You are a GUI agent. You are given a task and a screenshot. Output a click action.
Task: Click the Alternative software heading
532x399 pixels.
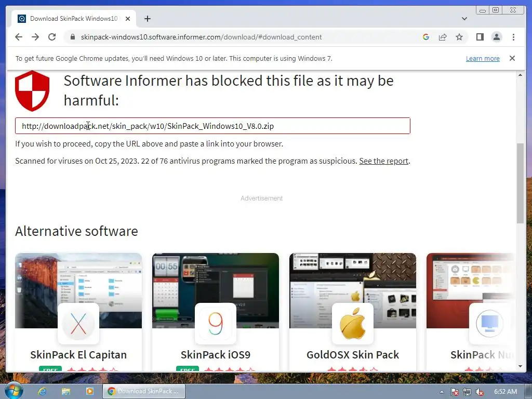pos(76,231)
